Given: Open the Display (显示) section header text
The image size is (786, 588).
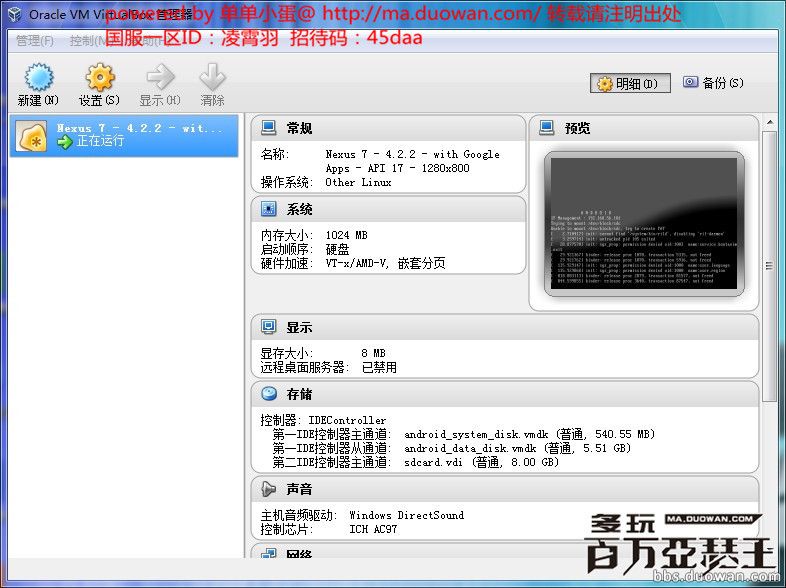Looking at the screenshot, I should 299,328.
